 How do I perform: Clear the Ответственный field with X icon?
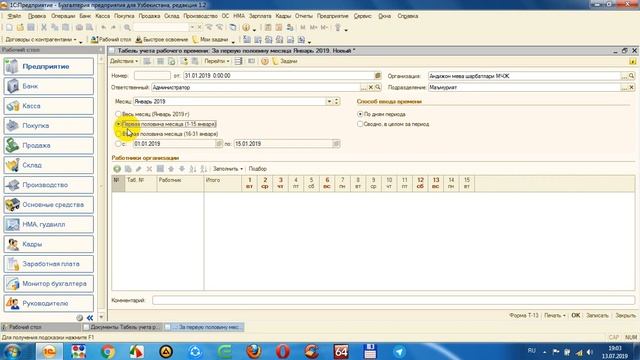click(371, 87)
